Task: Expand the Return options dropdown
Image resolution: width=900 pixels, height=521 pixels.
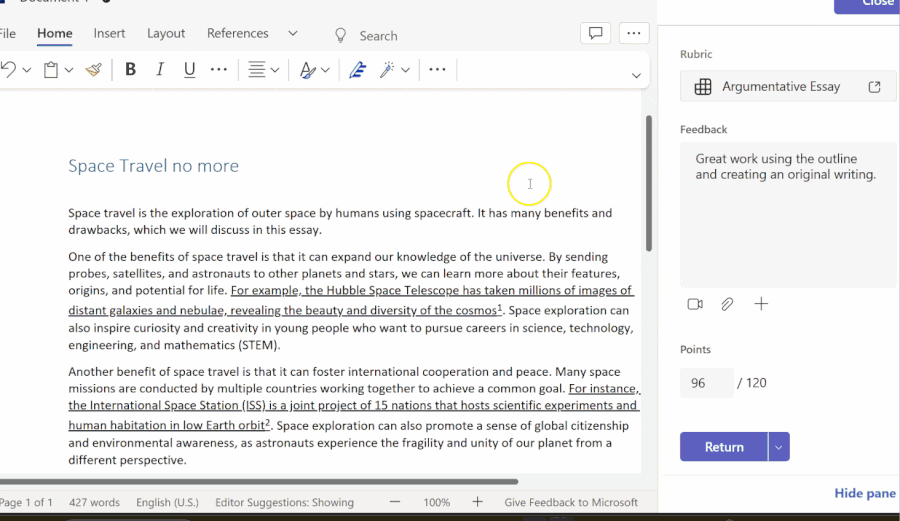Action: [779, 446]
